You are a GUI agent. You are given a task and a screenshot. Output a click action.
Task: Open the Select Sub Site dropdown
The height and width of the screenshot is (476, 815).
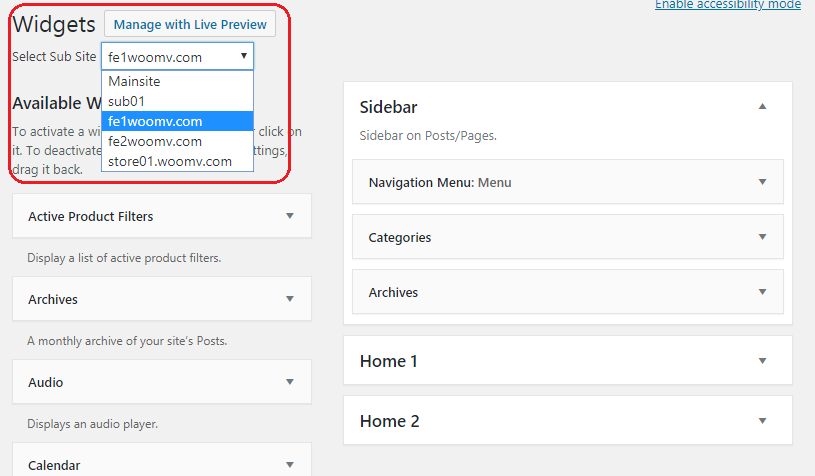pos(177,57)
